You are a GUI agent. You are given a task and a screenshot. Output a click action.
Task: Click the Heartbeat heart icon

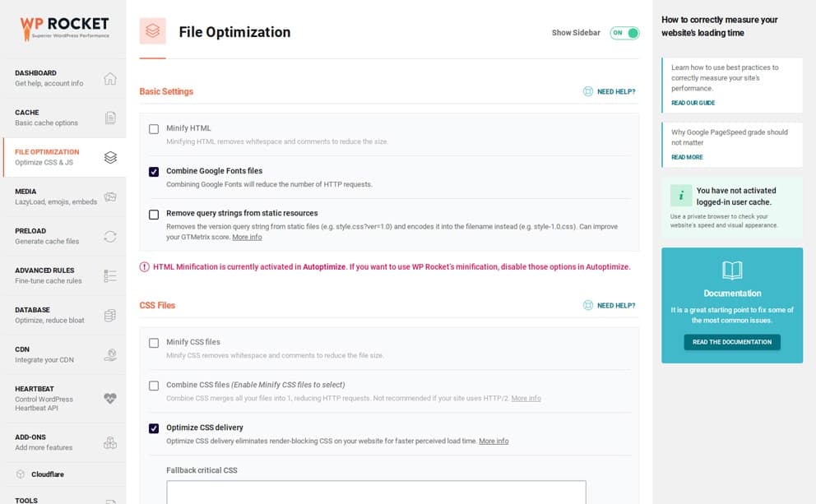tap(110, 399)
